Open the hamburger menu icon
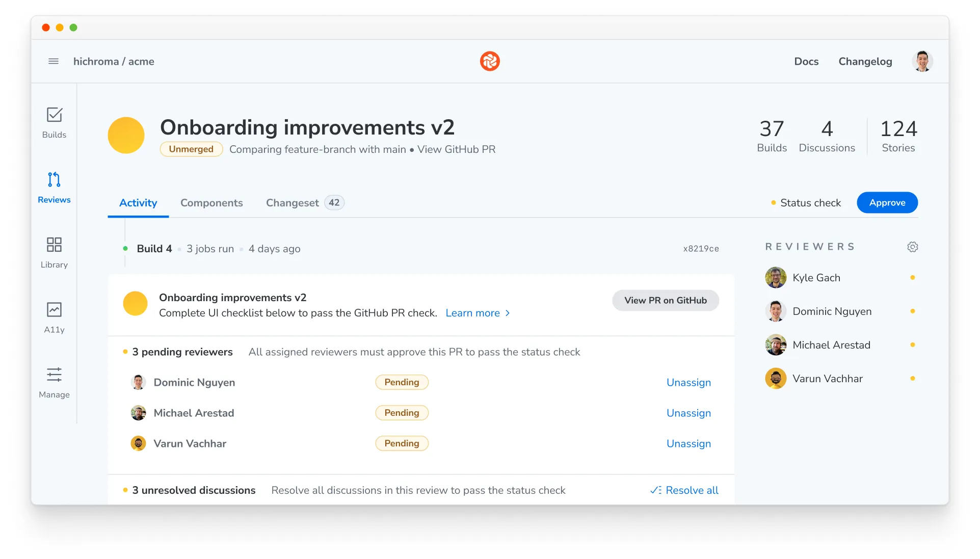This screenshot has height=559, width=980. click(x=54, y=61)
